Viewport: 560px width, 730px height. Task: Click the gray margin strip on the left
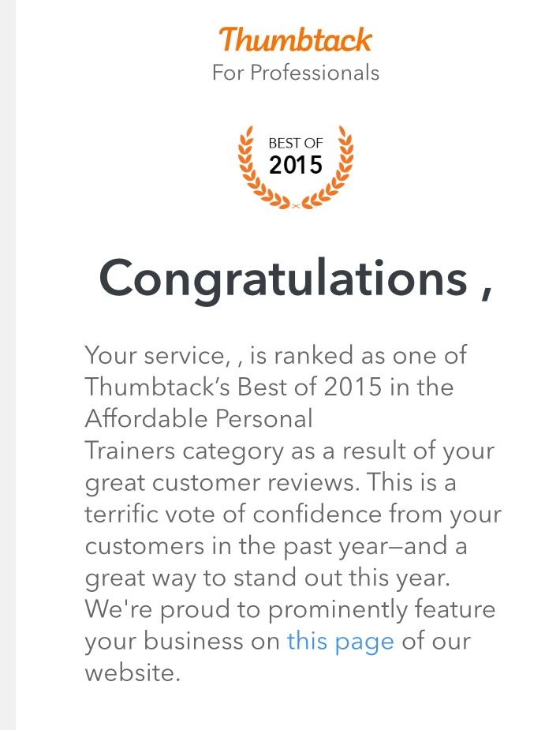click(x=8, y=365)
